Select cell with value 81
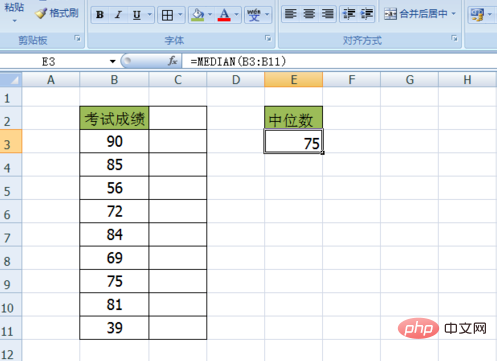The height and width of the screenshot is (361, 497). point(114,305)
